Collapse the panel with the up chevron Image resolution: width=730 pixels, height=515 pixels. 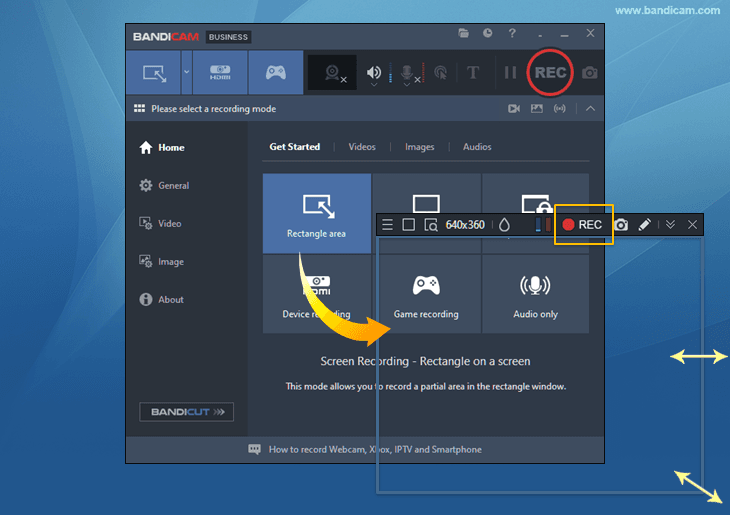[x=590, y=108]
